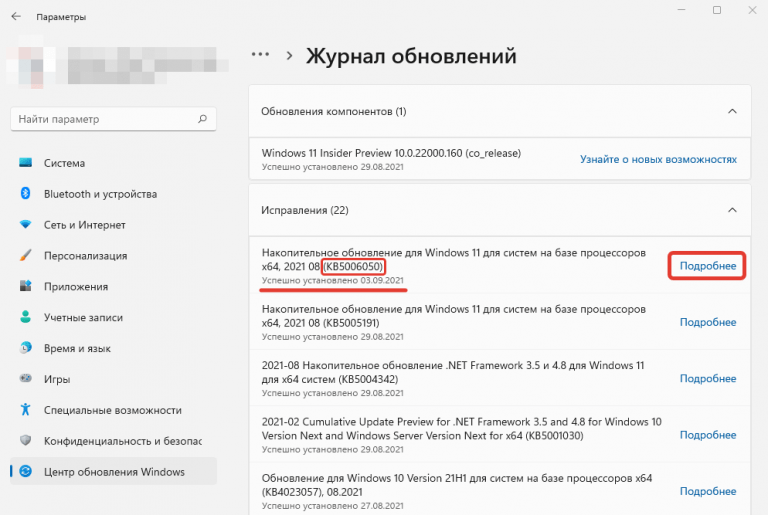Click the KB5006050 update description text
The width and height of the screenshot is (768, 515).
coord(454,259)
